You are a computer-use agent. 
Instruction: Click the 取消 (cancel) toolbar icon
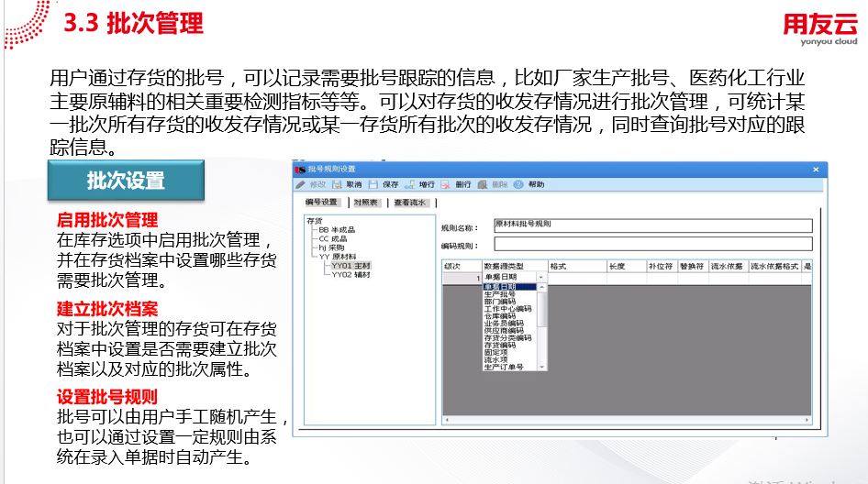[x=337, y=184]
